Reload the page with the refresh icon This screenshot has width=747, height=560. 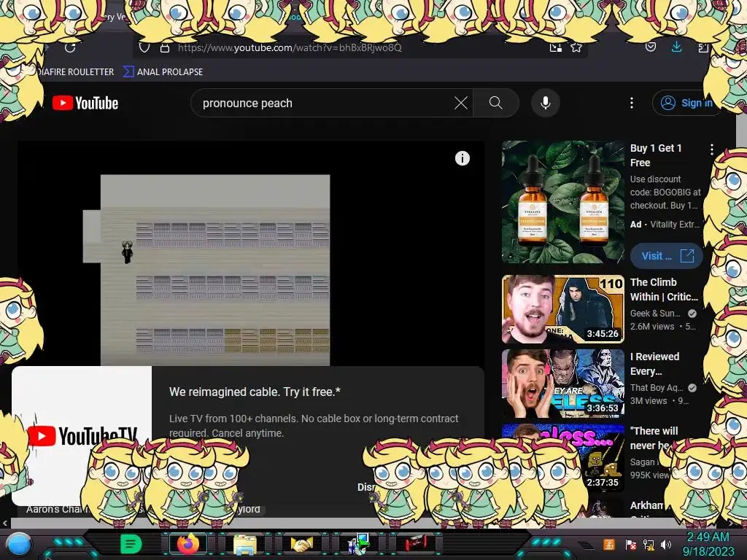(70, 47)
